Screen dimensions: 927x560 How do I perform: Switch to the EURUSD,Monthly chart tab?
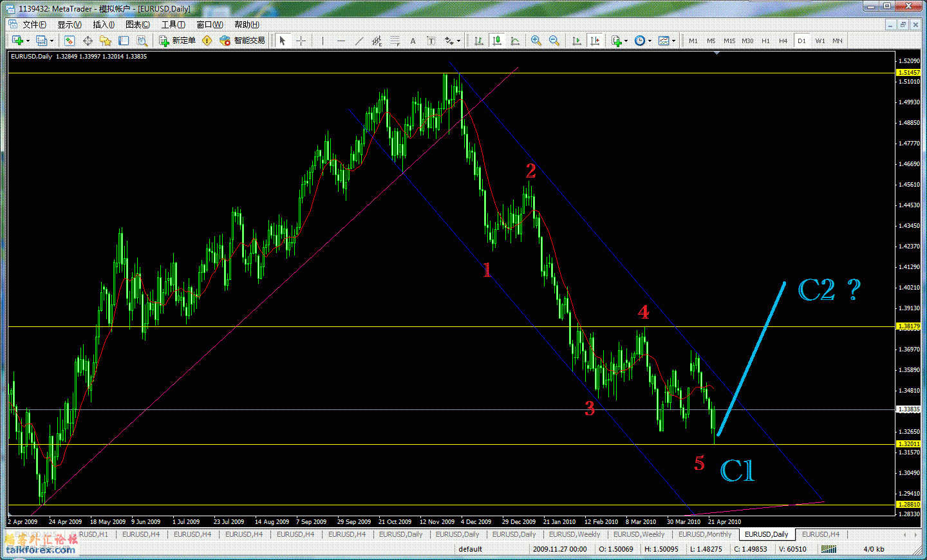pos(705,534)
